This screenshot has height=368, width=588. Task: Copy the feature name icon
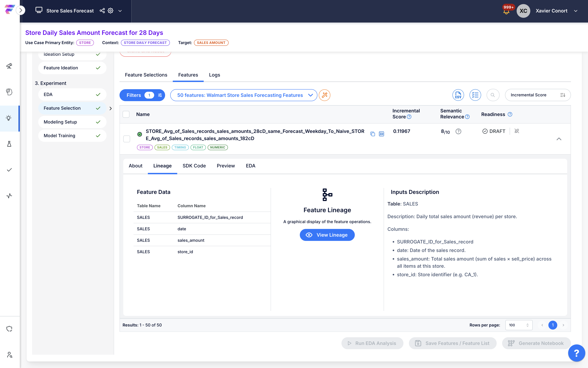coord(373,134)
